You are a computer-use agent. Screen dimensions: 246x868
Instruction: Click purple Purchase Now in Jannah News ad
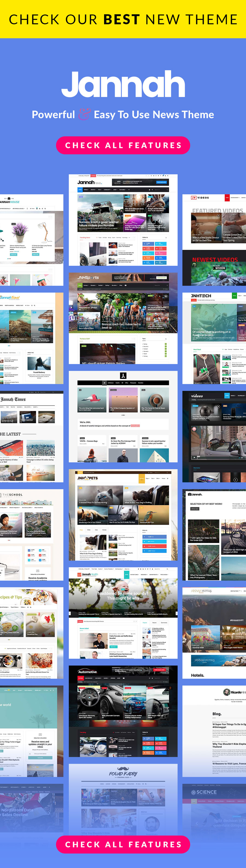click(162, 182)
